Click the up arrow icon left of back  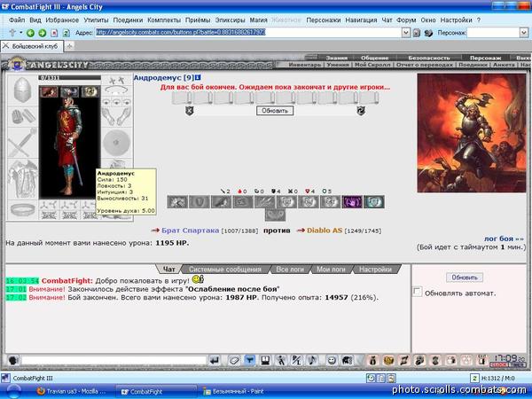tap(12, 33)
